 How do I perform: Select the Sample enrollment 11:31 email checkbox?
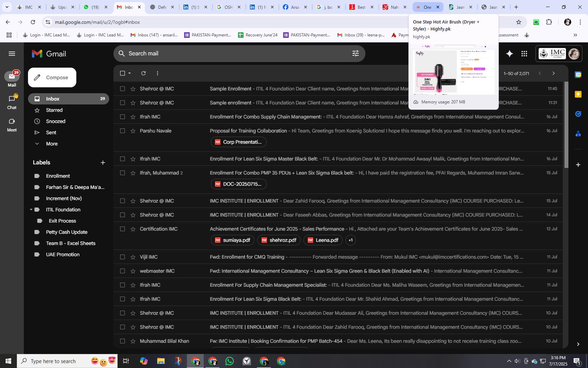[x=122, y=103]
